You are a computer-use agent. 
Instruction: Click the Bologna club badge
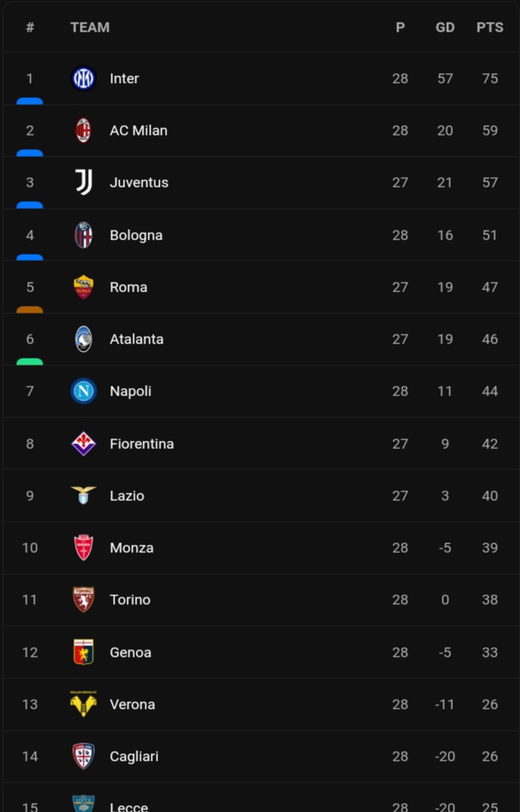point(84,235)
